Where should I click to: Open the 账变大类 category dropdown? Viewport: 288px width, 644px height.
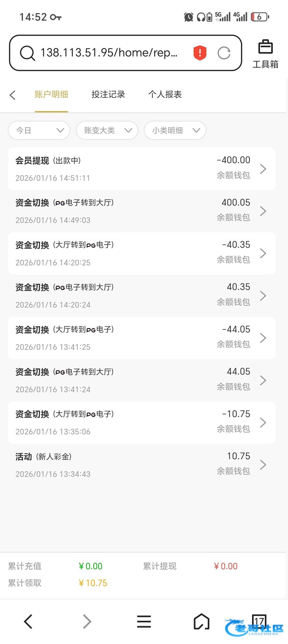point(107,130)
